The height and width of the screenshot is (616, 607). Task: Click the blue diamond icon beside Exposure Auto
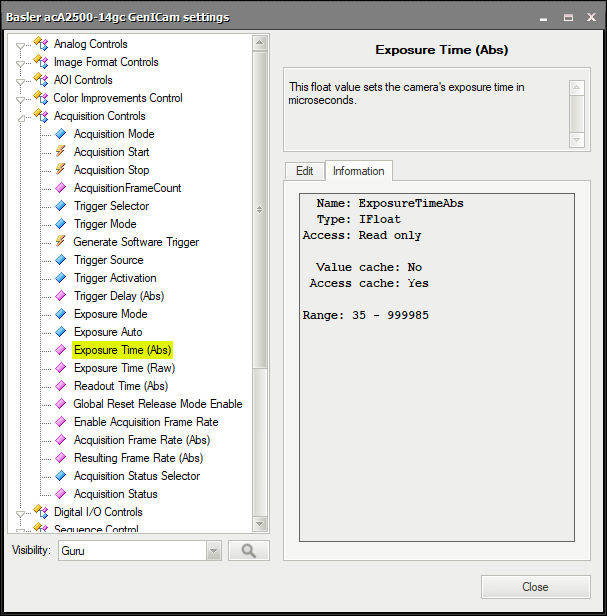[61, 332]
